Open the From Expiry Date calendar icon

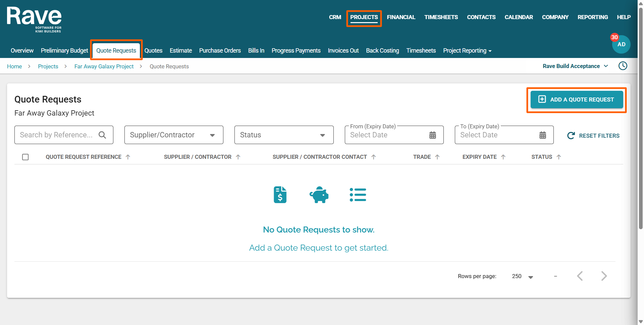coord(433,135)
